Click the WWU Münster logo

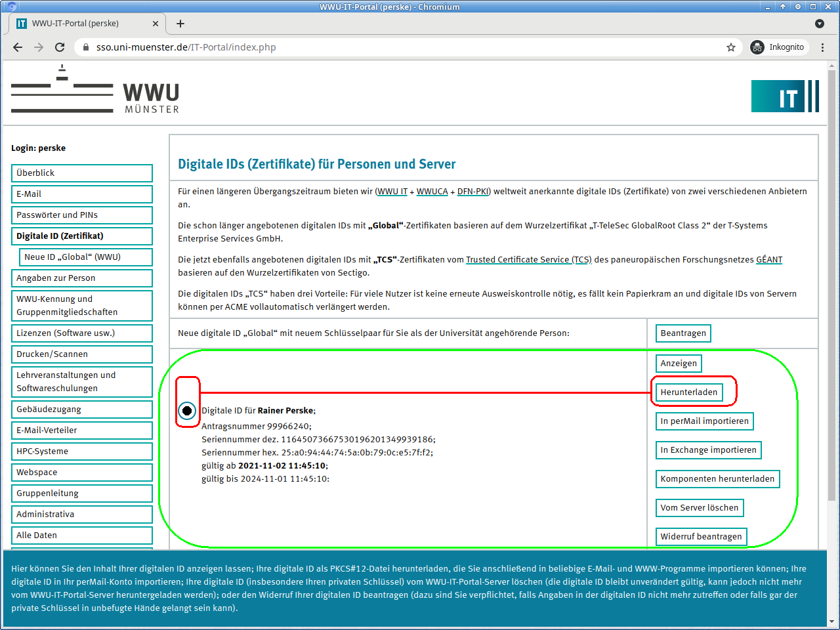point(95,91)
